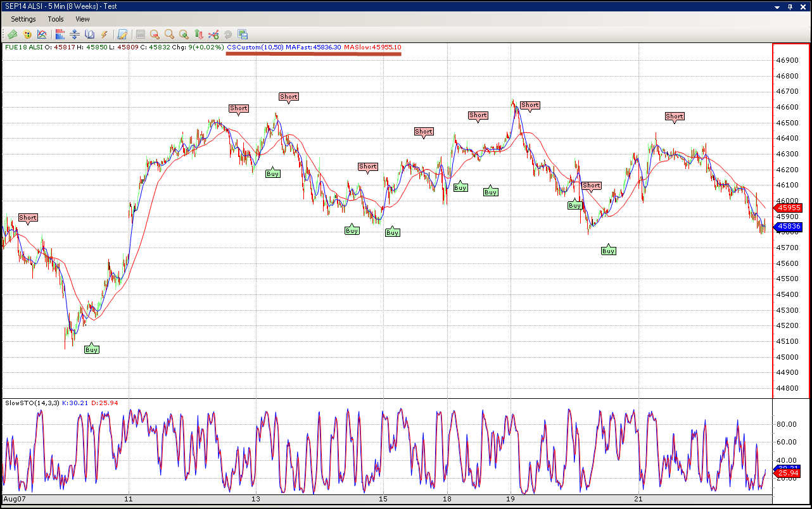Click the Aug07 date label

coord(13,500)
